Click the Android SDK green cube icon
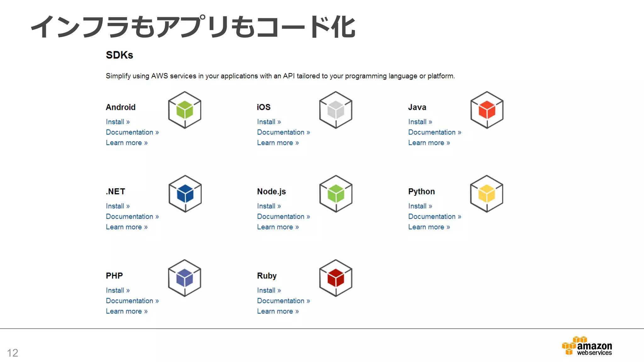644x362 pixels. click(185, 110)
